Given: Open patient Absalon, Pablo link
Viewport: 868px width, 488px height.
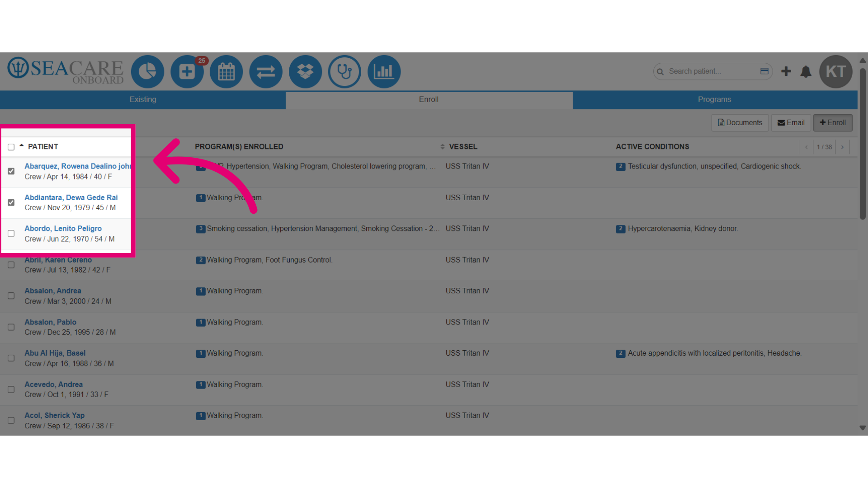Looking at the screenshot, I should (50, 322).
